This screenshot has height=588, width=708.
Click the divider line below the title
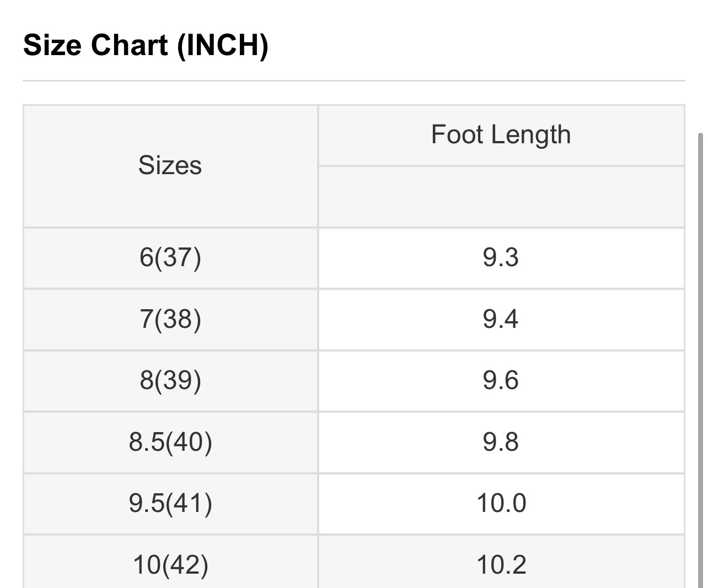(x=353, y=81)
